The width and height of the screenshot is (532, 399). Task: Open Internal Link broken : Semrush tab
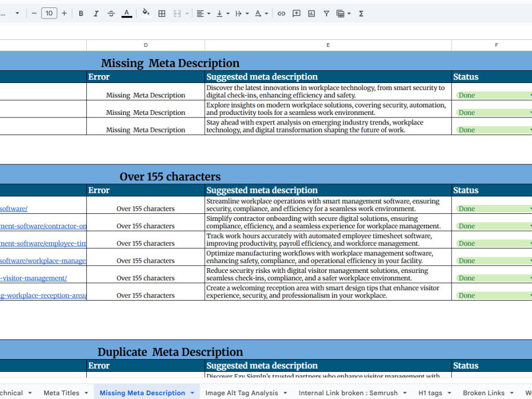click(x=348, y=393)
